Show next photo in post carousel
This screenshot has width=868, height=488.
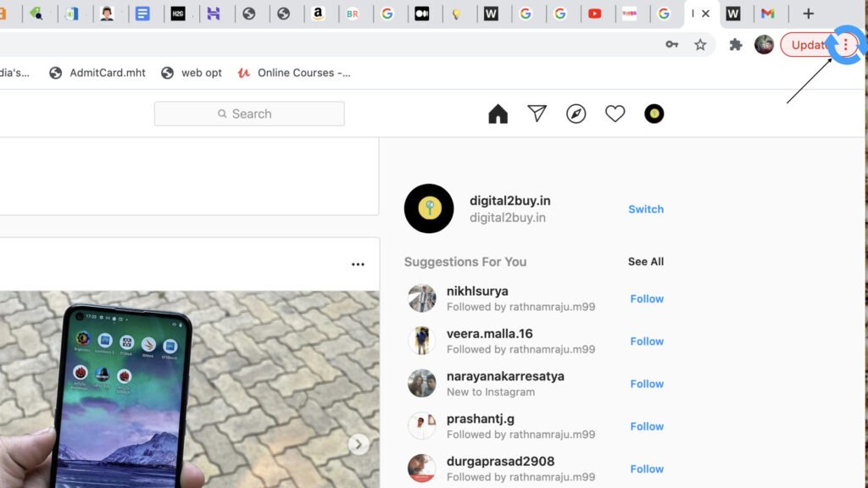(359, 444)
